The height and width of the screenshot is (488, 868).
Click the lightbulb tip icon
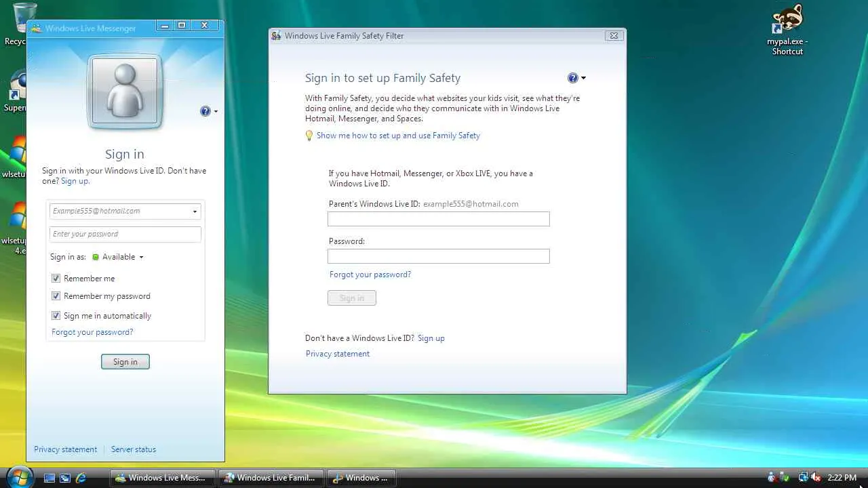pos(310,136)
